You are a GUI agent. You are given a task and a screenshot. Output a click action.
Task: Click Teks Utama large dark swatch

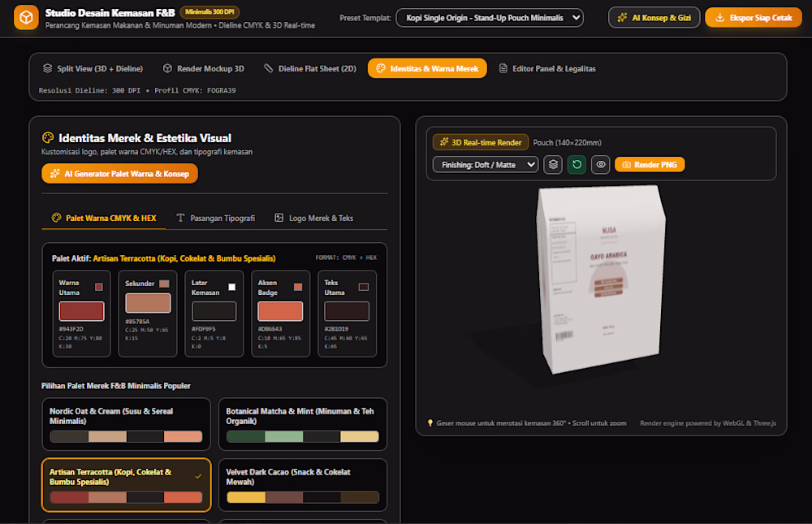[347, 311]
